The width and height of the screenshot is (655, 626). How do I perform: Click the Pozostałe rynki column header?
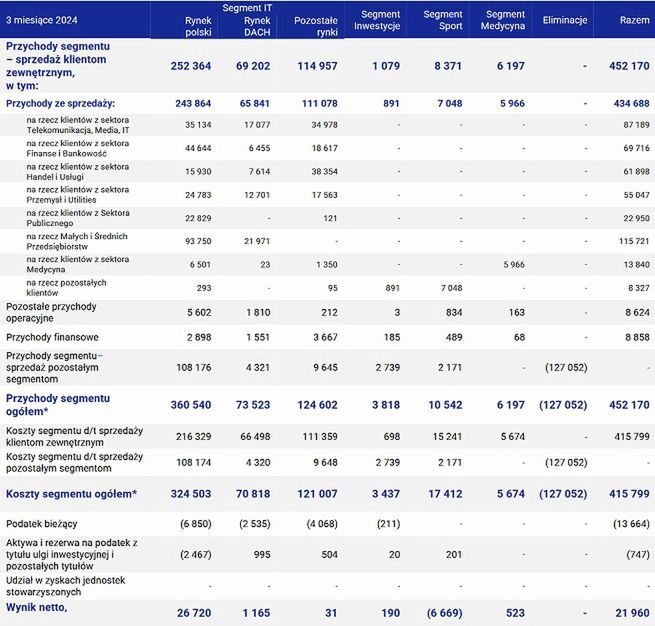click(315, 26)
